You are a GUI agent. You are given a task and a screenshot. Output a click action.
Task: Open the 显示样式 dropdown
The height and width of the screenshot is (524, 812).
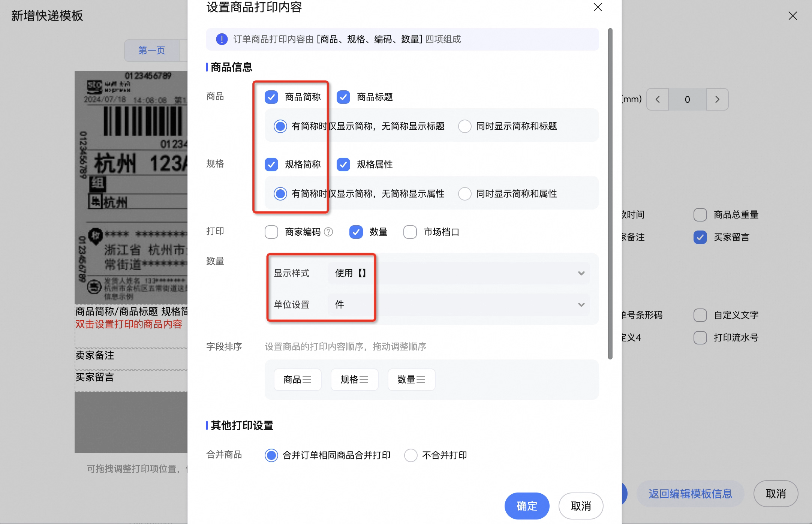[458, 273]
